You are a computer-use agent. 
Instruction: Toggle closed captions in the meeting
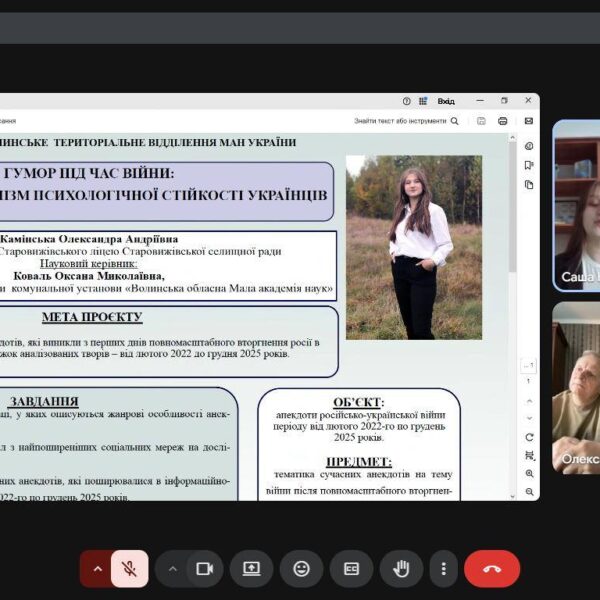[x=351, y=568]
